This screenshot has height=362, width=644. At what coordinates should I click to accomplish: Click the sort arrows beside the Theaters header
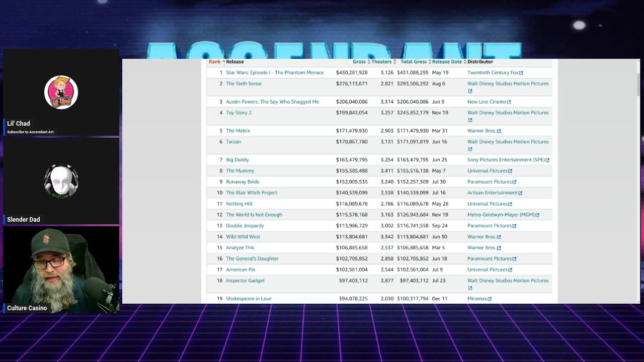(x=394, y=62)
